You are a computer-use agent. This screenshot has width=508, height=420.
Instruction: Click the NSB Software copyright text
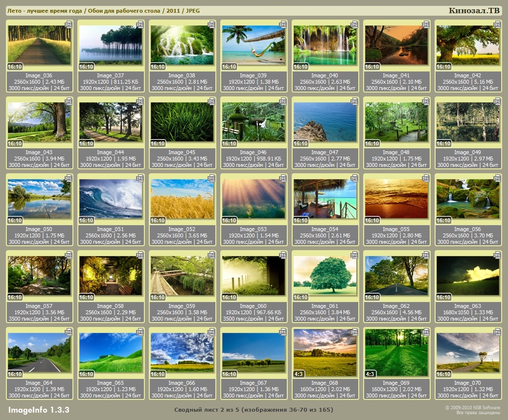(472, 410)
